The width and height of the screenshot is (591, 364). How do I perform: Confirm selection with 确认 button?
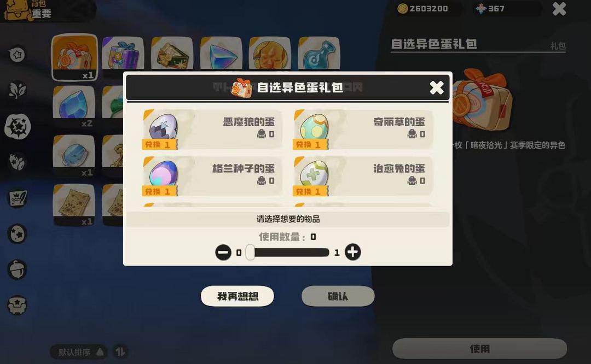coord(338,296)
